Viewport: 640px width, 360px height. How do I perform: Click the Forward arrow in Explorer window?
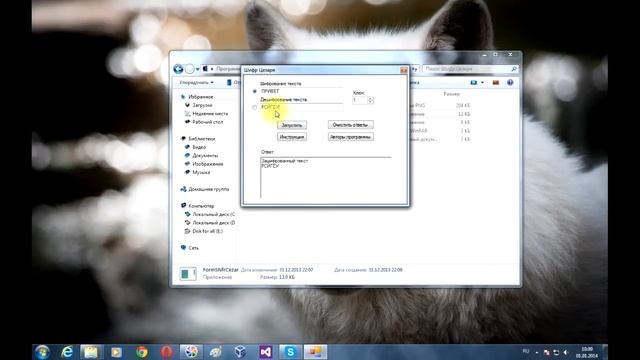click(x=189, y=69)
